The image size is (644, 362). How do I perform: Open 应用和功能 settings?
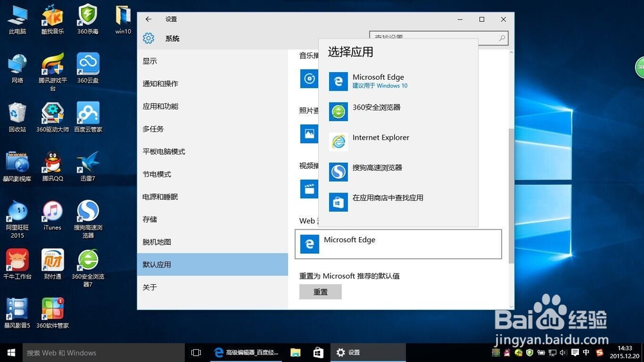point(213,106)
